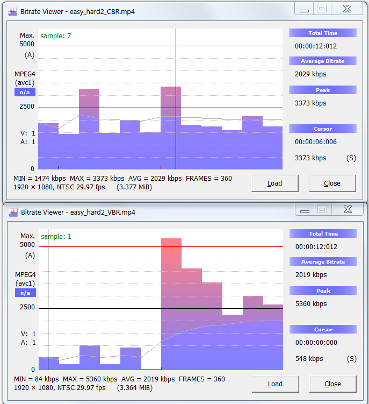Click the Load button in the VBR window
The image size is (369, 404).
coord(275,384)
